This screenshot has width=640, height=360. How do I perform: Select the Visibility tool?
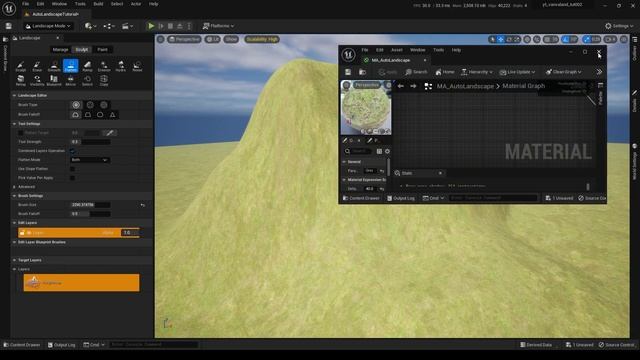(37, 80)
